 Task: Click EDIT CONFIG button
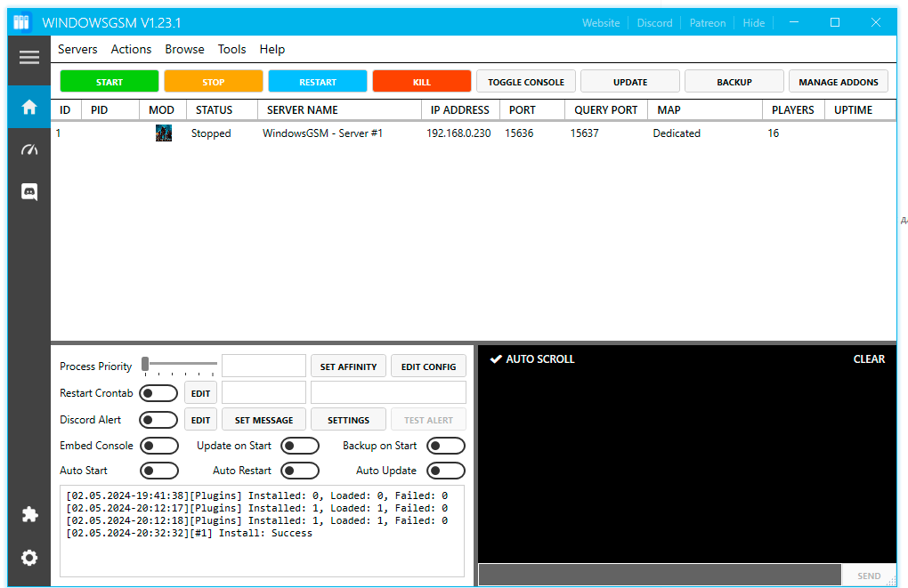tap(428, 366)
